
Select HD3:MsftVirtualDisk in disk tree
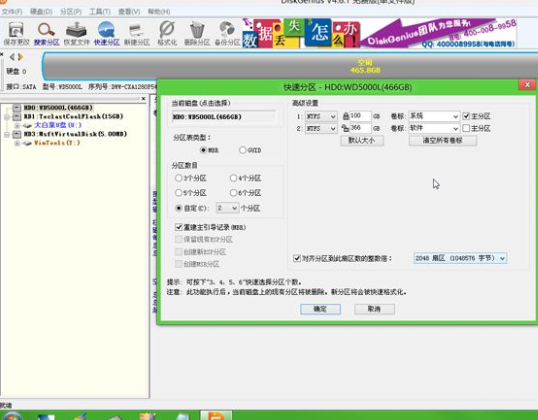(75, 134)
